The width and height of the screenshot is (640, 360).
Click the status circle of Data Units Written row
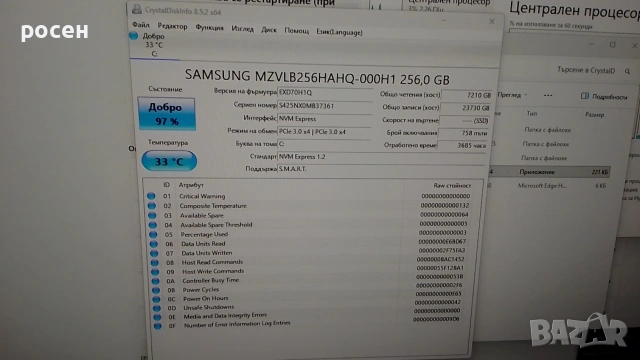[154, 253]
